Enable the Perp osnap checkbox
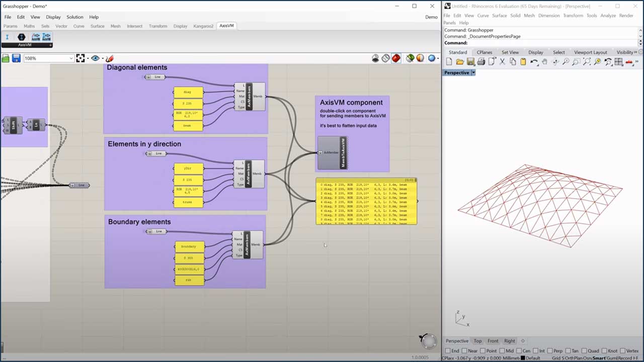Screen dimensions: 644x362 (549, 350)
